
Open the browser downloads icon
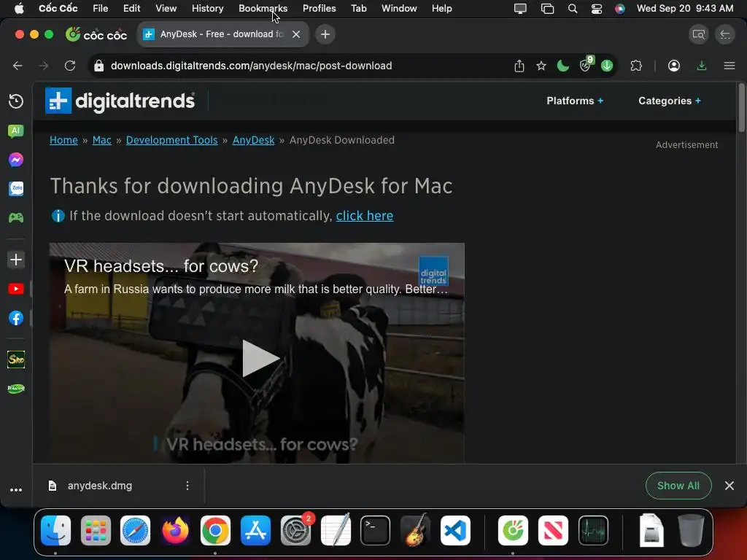click(701, 66)
